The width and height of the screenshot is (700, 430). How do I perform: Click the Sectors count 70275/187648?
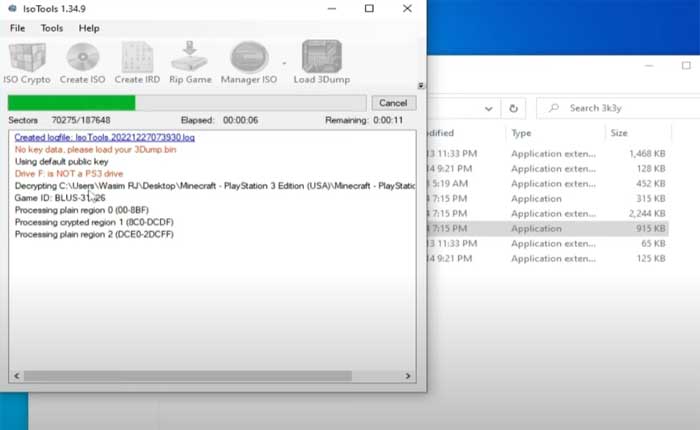point(81,120)
